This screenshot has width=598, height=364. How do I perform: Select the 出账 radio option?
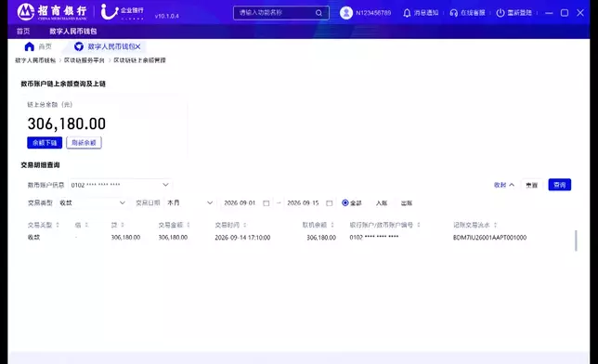click(407, 203)
